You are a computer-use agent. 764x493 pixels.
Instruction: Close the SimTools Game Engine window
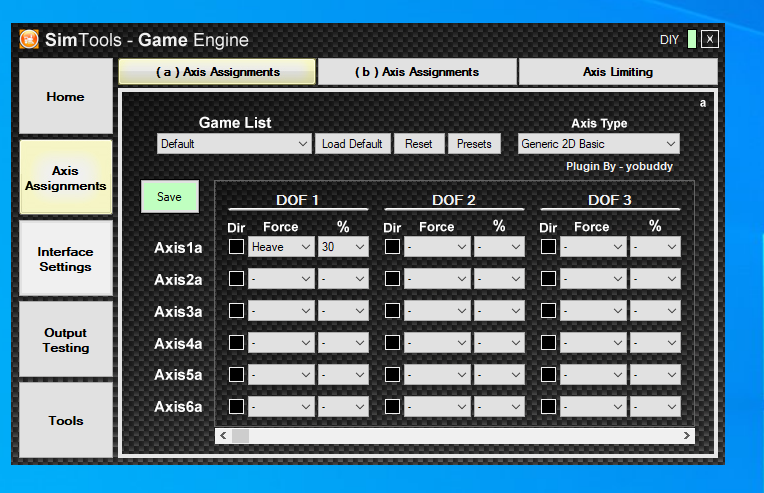point(709,39)
